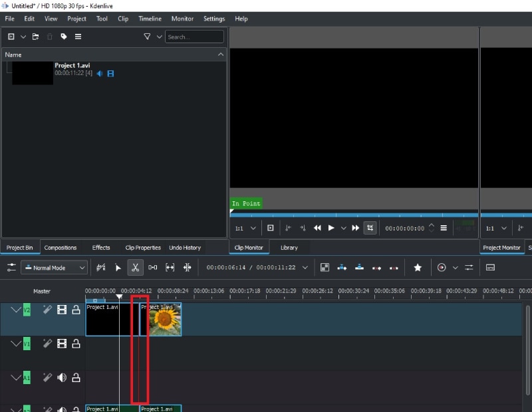This screenshot has width=532, height=412.
Task: Toggle the crop zone icon in Clip Monitor
Action: coord(370,228)
